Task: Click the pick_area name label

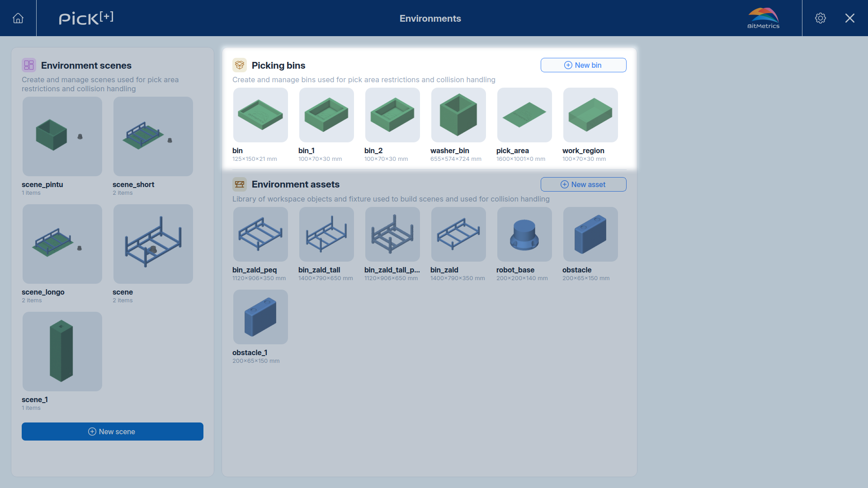Action: (513, 150)
